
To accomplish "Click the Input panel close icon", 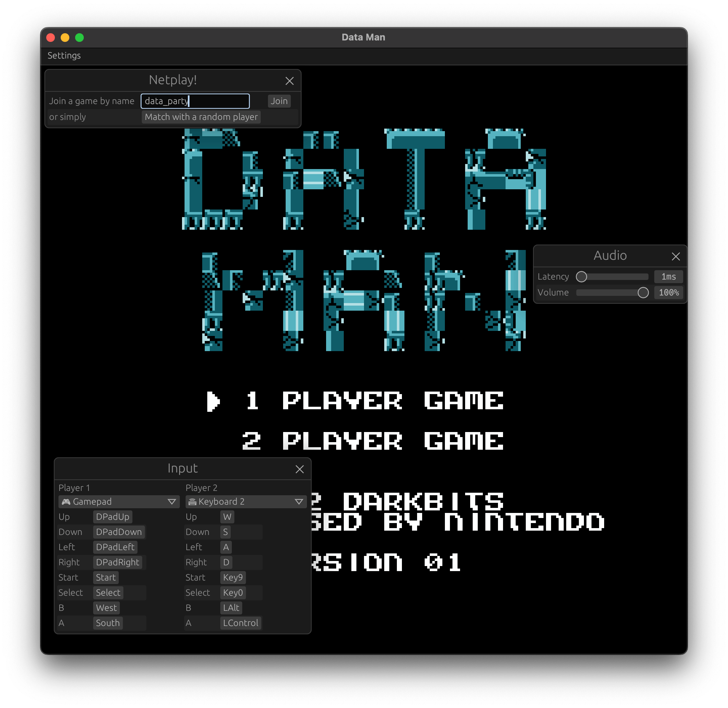I will 300,468.
